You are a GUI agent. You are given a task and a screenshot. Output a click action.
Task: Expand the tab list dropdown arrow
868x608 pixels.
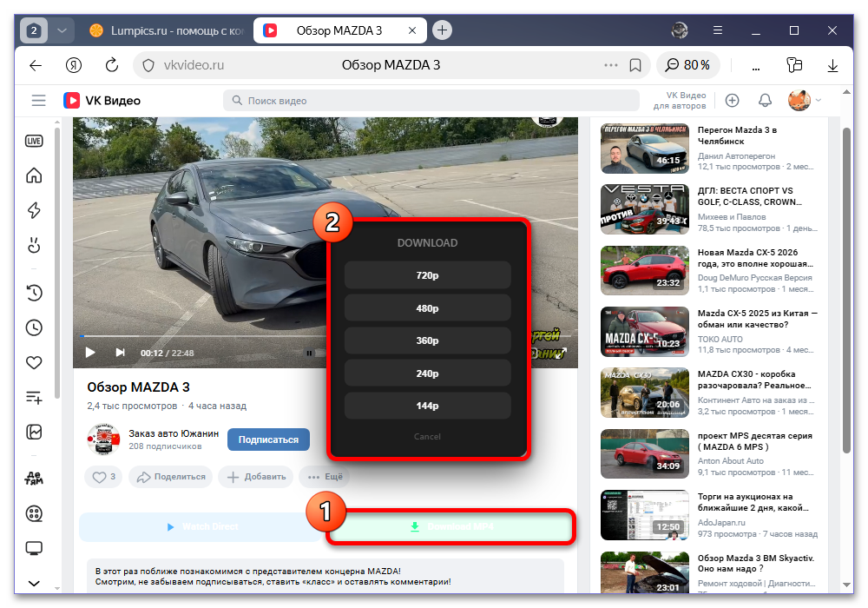pyautogui.click(x=62, y=30)
